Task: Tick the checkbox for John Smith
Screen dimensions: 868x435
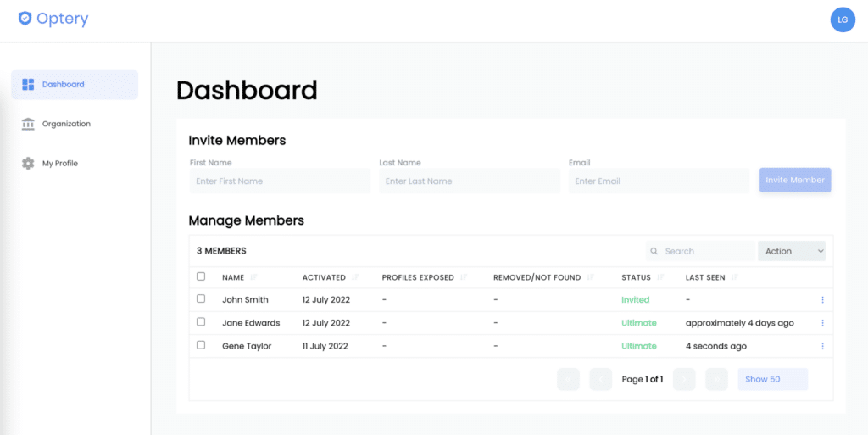Action: 201,298
